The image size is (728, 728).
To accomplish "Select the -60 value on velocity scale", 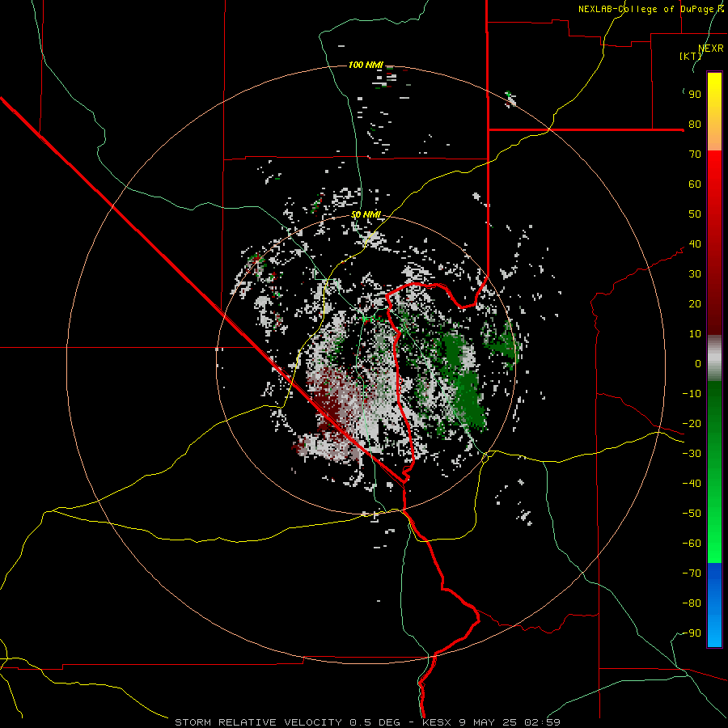I will pyautogui.click(x=692, y=544).
